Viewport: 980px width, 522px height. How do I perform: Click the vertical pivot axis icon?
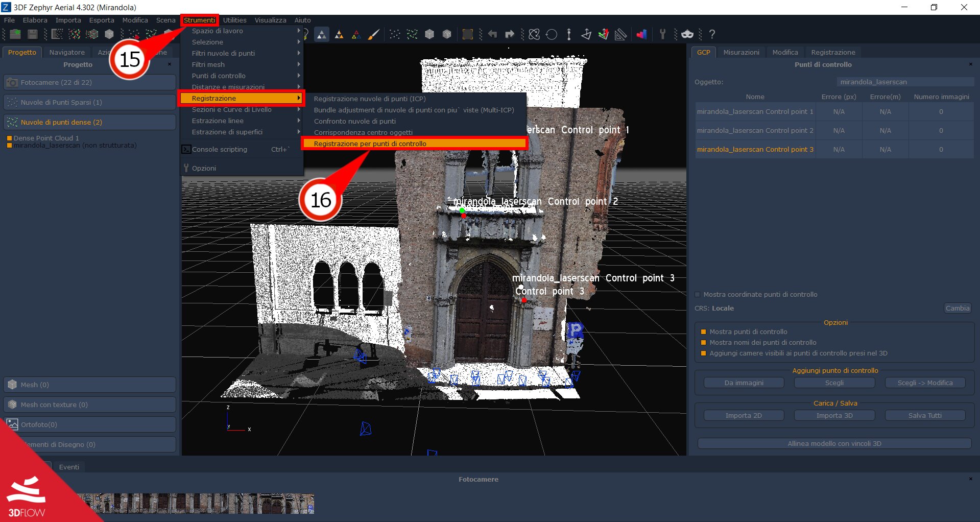569,34
